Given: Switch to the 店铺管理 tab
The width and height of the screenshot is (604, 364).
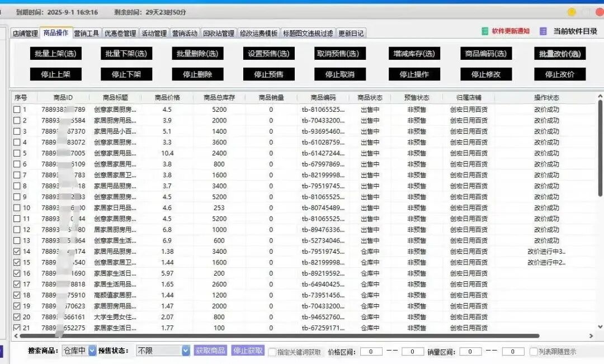Looking at the screenshot, I should click(x=25, y=34).
